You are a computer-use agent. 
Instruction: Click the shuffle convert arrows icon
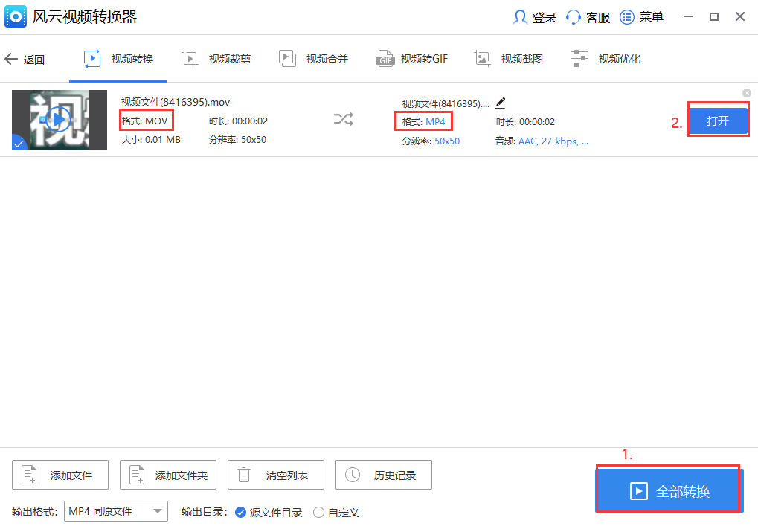pyautogui.click(x=343, y=119)
